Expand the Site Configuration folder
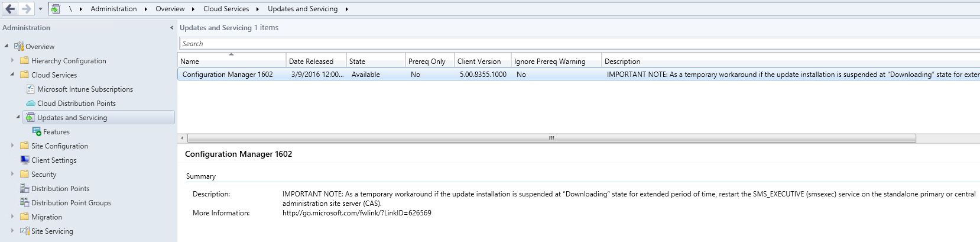The width and height of the screenshot is (980, 242). point(12,146)
